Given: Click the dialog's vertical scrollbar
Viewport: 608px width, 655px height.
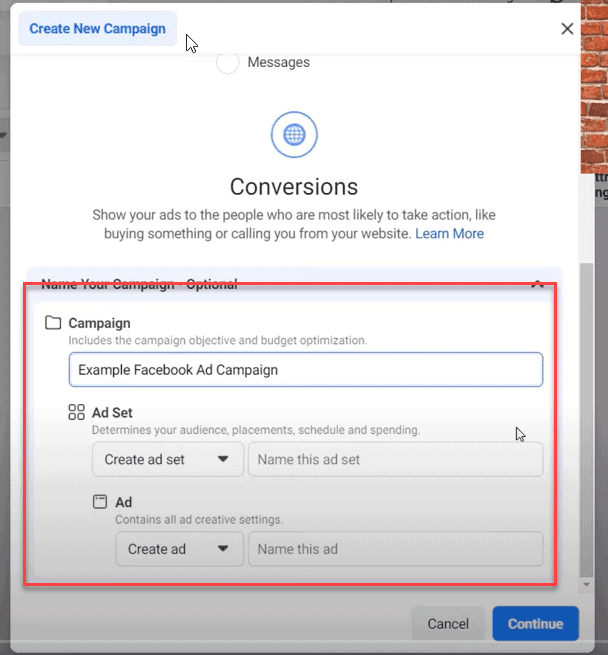Looking at the screenshot, I should click(x=587, y=420).
